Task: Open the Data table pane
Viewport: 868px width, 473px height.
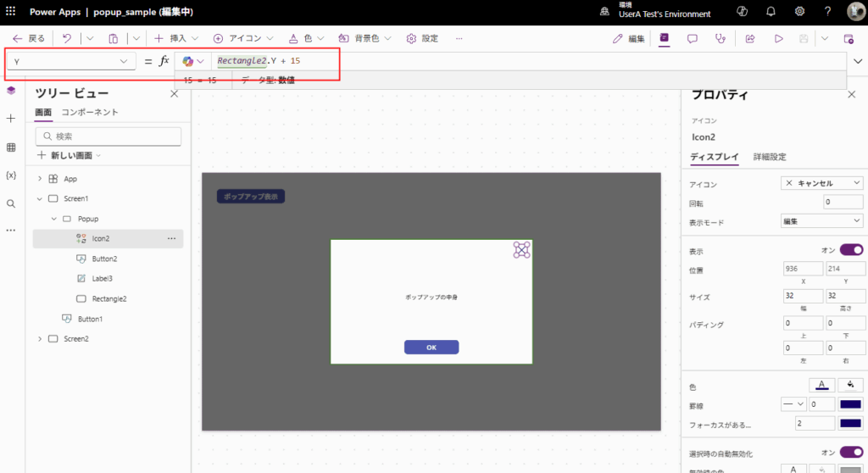Action: click(11, 147)
